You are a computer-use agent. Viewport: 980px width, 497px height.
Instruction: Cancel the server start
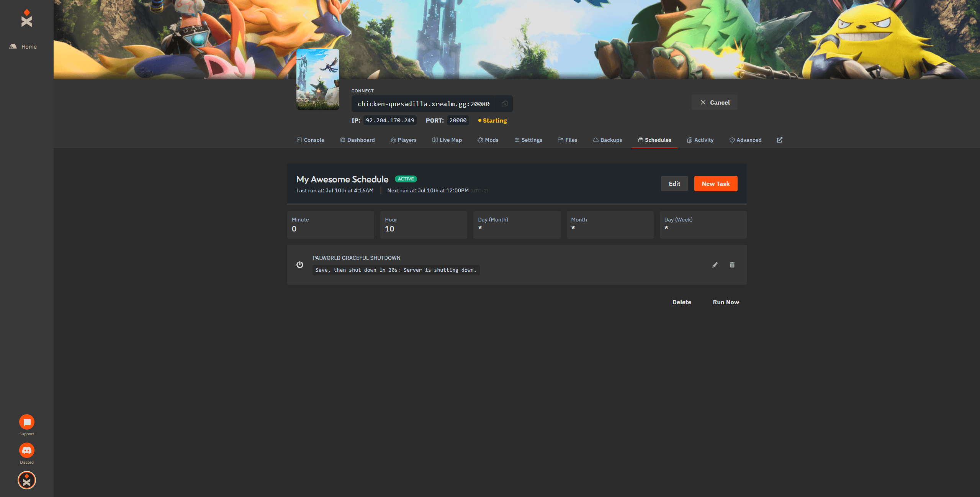[x=715, y=102]
